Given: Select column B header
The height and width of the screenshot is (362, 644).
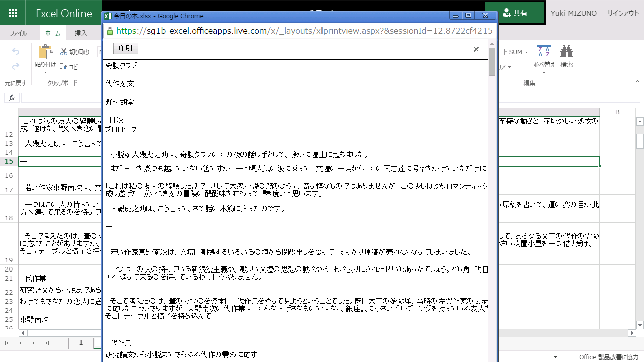Looking at the screenshot, I should (617, 112).
